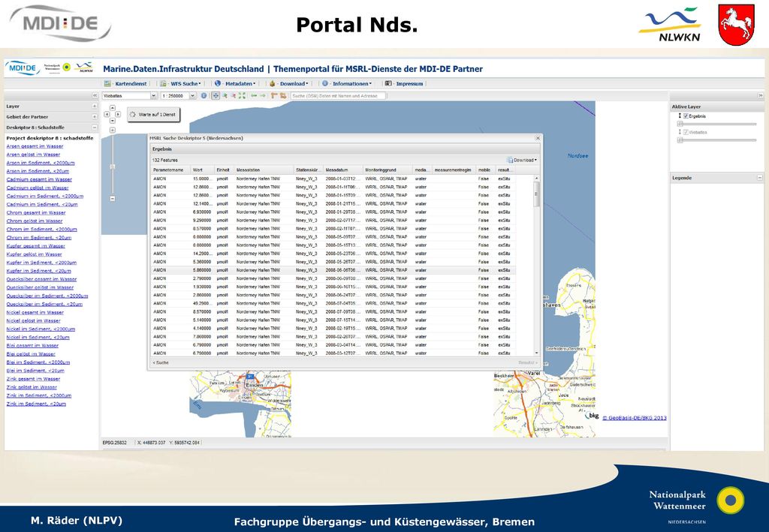Select the measure distance tool
This screenshot has width=769, height=532.
274,95
